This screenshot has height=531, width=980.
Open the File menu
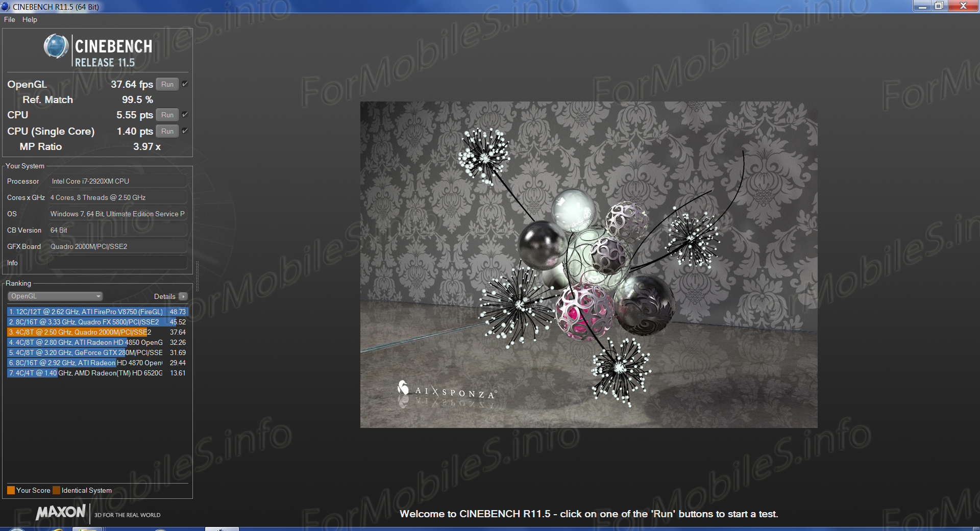[9, 19]
